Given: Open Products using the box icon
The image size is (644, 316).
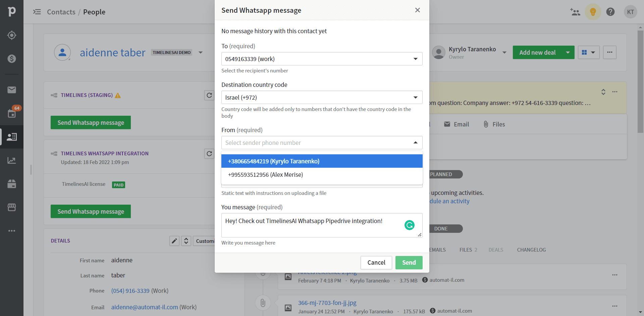Looking at the screenshot, I should 12,184.
